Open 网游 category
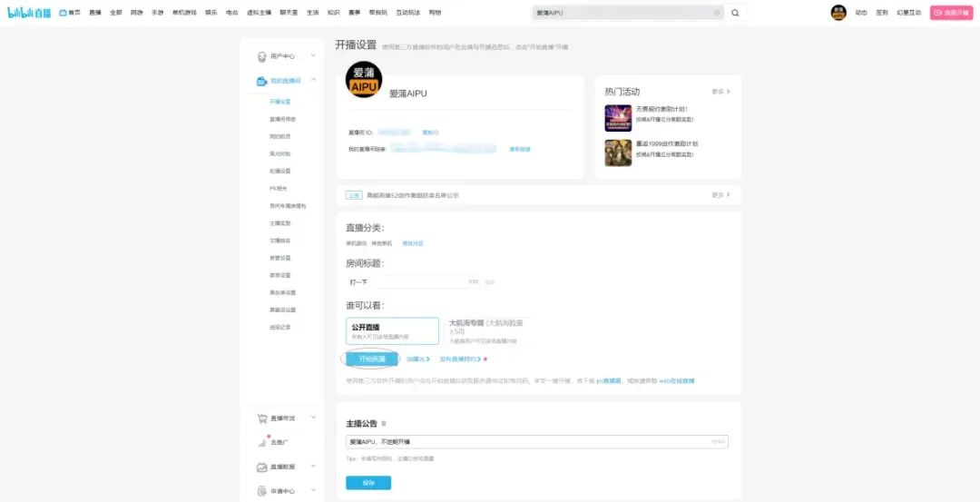Screen dimensions: 980x502 (136, 13)
